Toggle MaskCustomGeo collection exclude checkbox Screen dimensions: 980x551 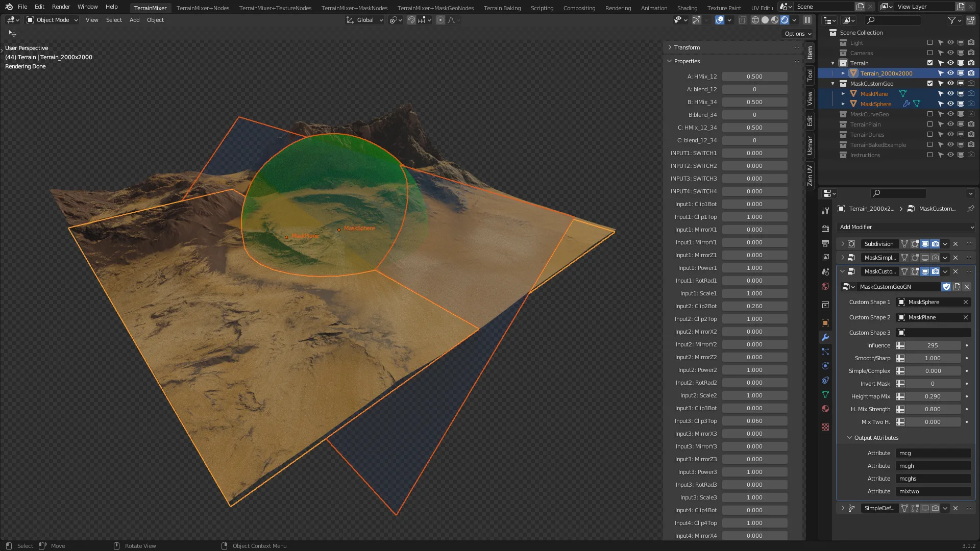tap(930, 84)
